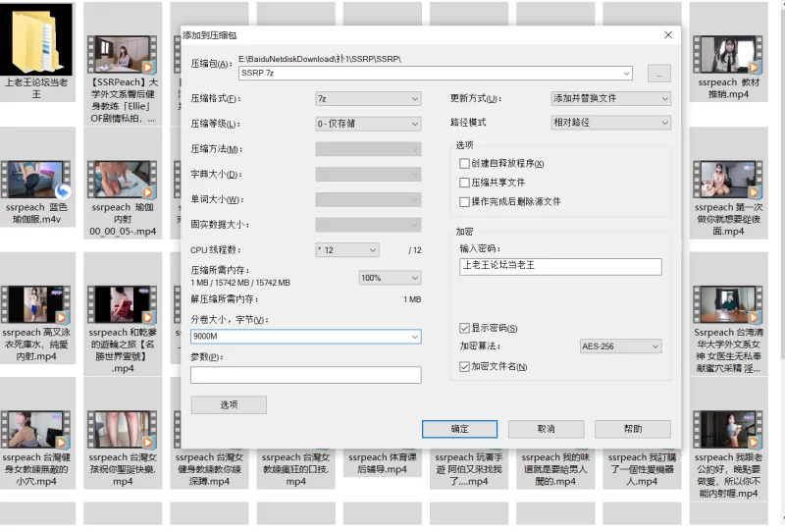Uncheck the 显示密码 checkbox

point(464,328)
